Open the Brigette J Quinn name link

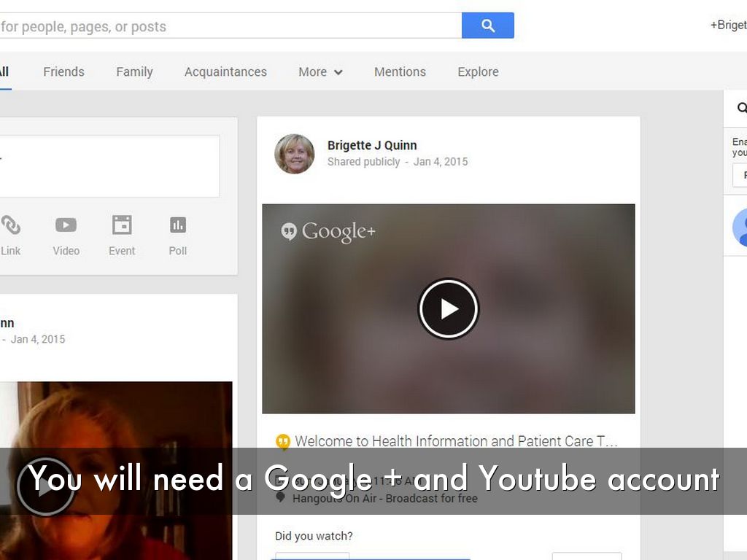coord(372,145)
